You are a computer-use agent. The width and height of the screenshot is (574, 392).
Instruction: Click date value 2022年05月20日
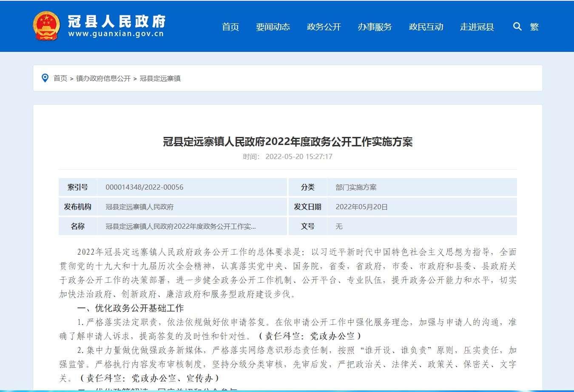(362, 207)
